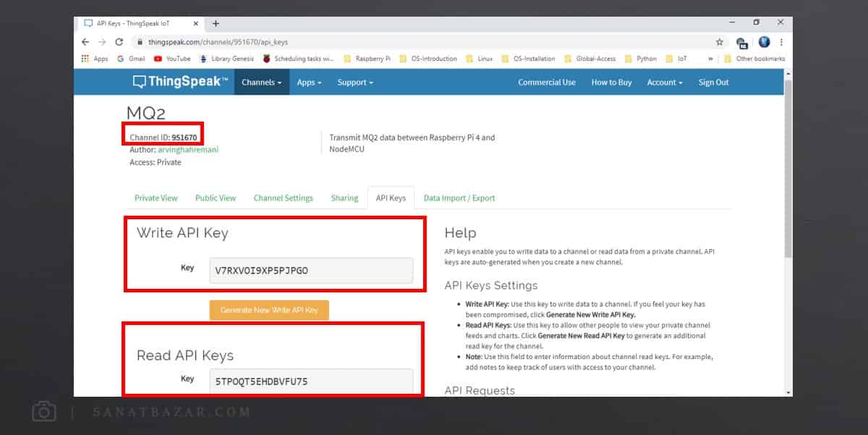Expand the Support dropdown menu

355,82
